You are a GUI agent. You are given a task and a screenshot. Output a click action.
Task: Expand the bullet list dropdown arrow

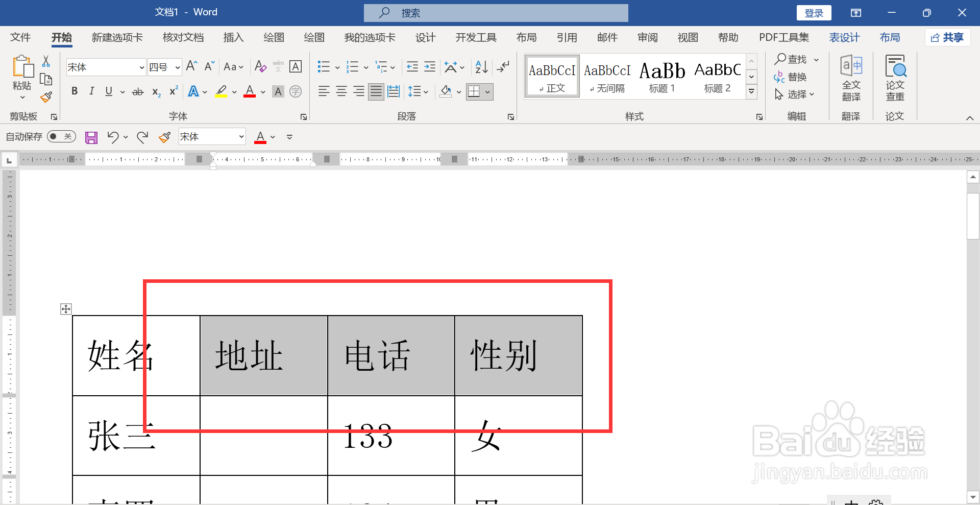click(x=337, y=67)
